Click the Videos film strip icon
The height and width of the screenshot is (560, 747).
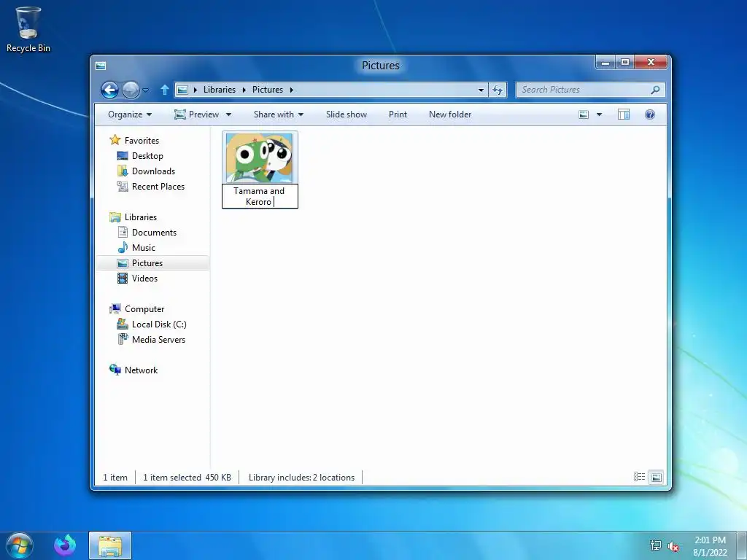(x=123, y=278)
